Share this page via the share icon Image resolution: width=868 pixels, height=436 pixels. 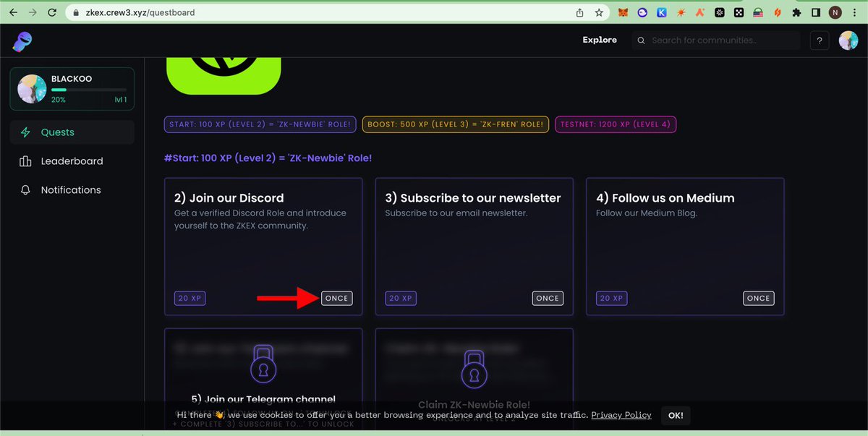click(x=579, y=12)
